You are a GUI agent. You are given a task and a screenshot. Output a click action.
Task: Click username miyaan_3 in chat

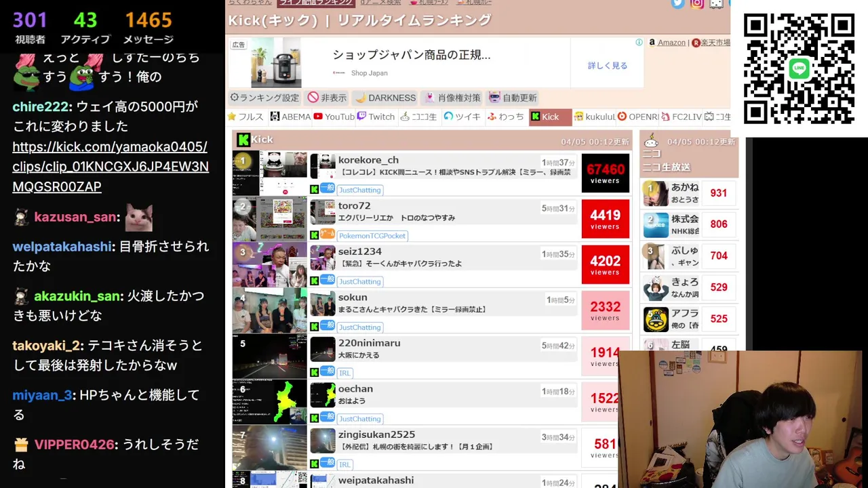(42, 394)
